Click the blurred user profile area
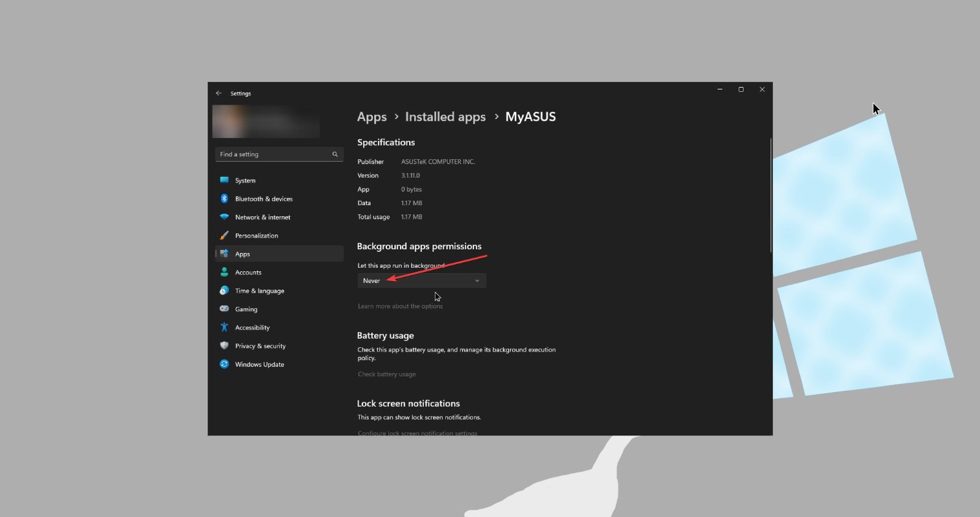The image size is (980, 517). point(266,121)
